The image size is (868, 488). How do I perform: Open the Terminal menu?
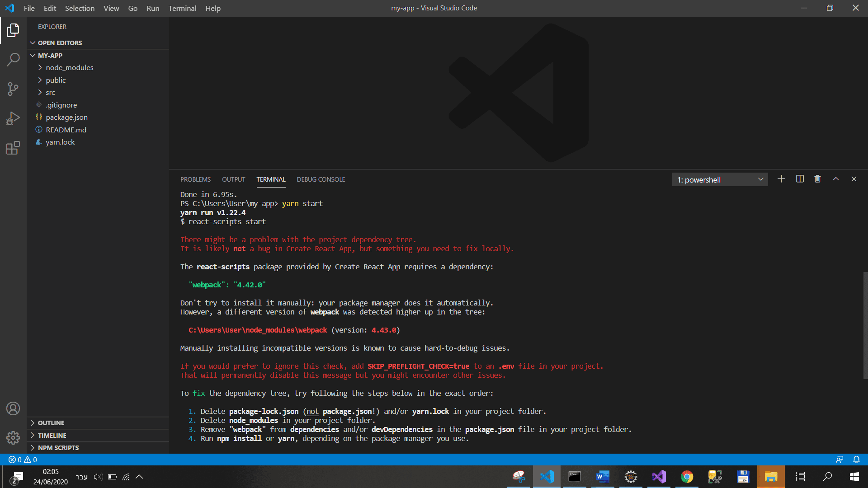tap(182, 8)
